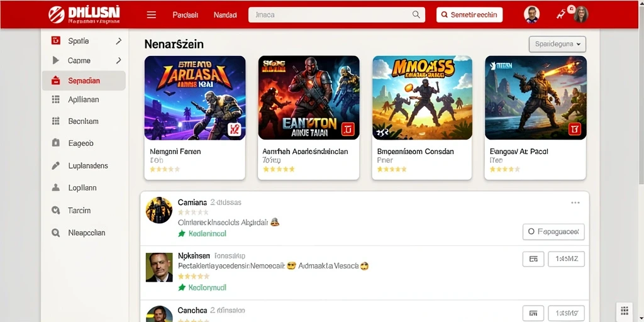This screenshot has height=322, width=644.
Task: Click the Npkensen reviewer name
Action: tap(194, 255)
